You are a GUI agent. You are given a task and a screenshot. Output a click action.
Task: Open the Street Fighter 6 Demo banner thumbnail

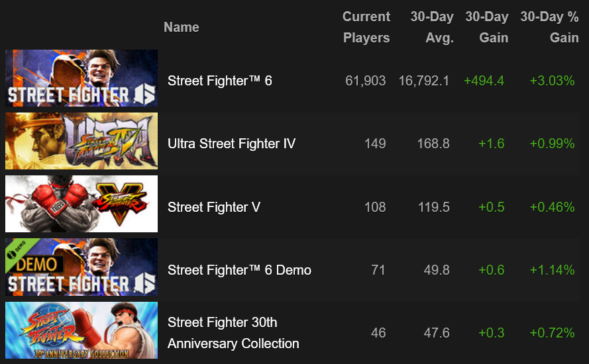(x=81, y=267)
